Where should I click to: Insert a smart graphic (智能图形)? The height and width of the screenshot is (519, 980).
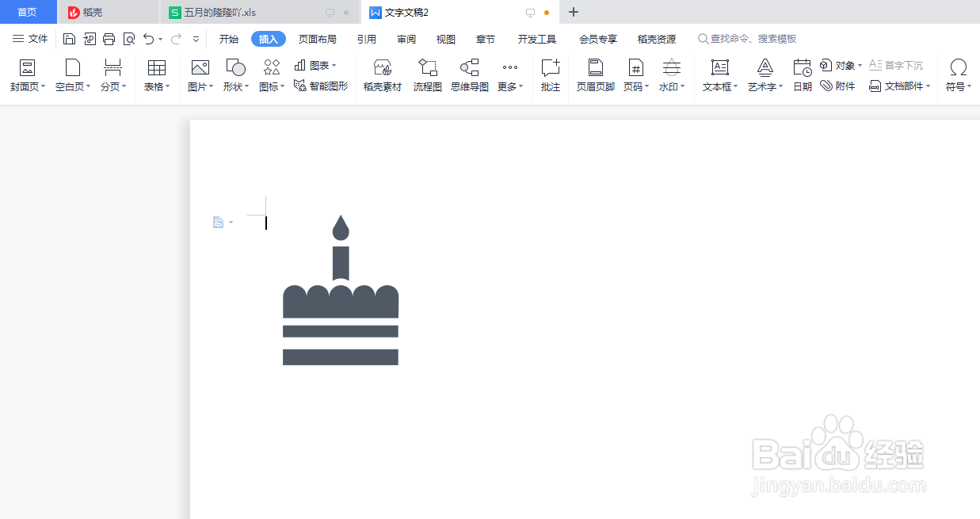point(321,86)
